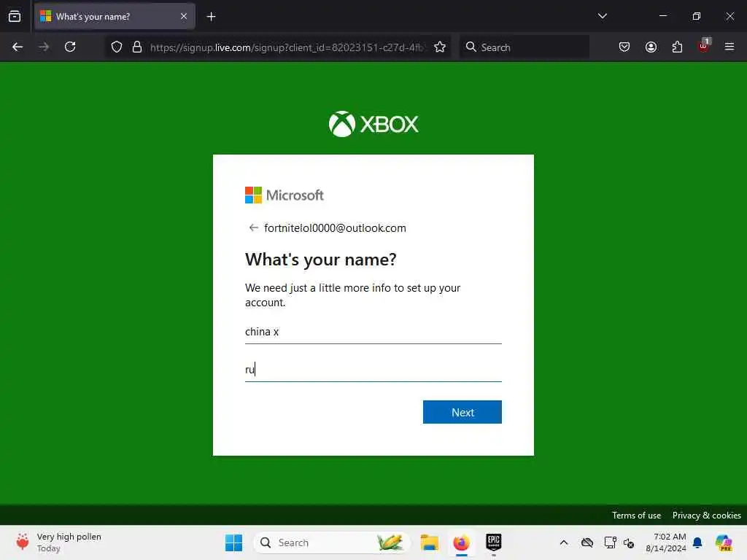This screenshot has height=560, width=747.
Task: Click the last name field containing "ru"
Action: coord(373,370)
